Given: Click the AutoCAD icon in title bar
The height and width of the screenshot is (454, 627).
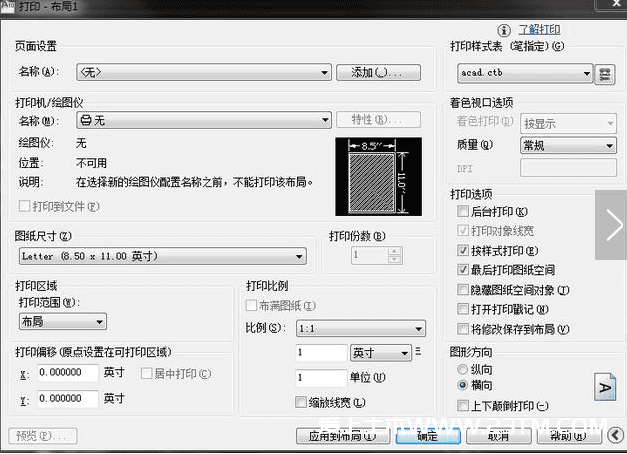Looking at the screenshot, I should pyautogui.click(x=8, y=7).
